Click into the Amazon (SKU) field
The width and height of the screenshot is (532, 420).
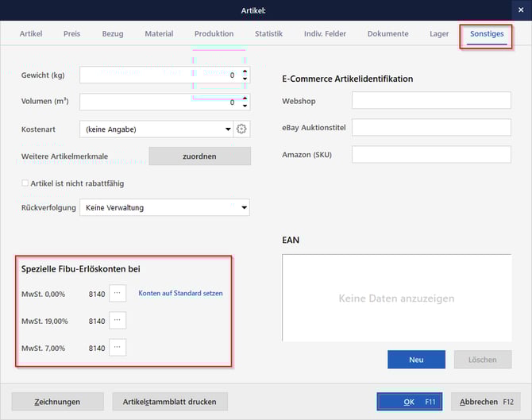click(x=431, y=154)
